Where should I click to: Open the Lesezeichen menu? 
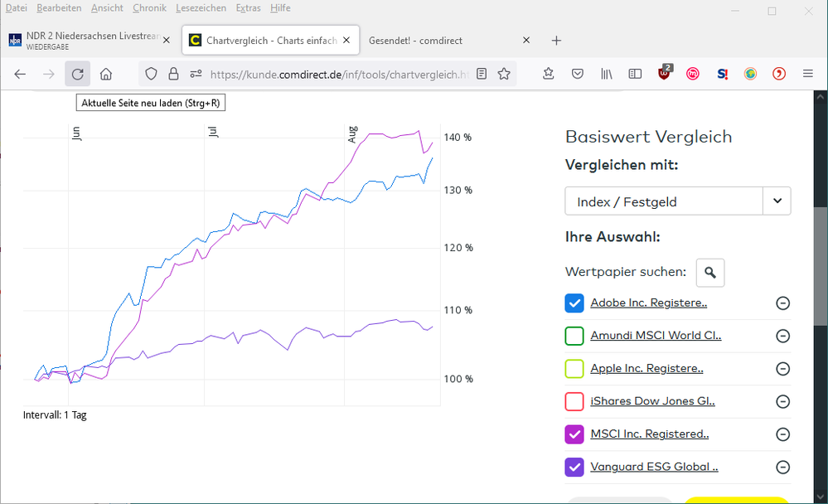[x=201, y=8]
